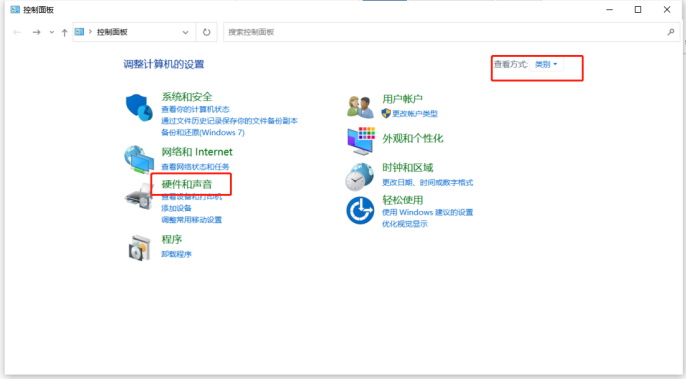Click 更改日期、时间或数字格式 link
The height and width of the screenshot is (379, 686).
(427, 182)
